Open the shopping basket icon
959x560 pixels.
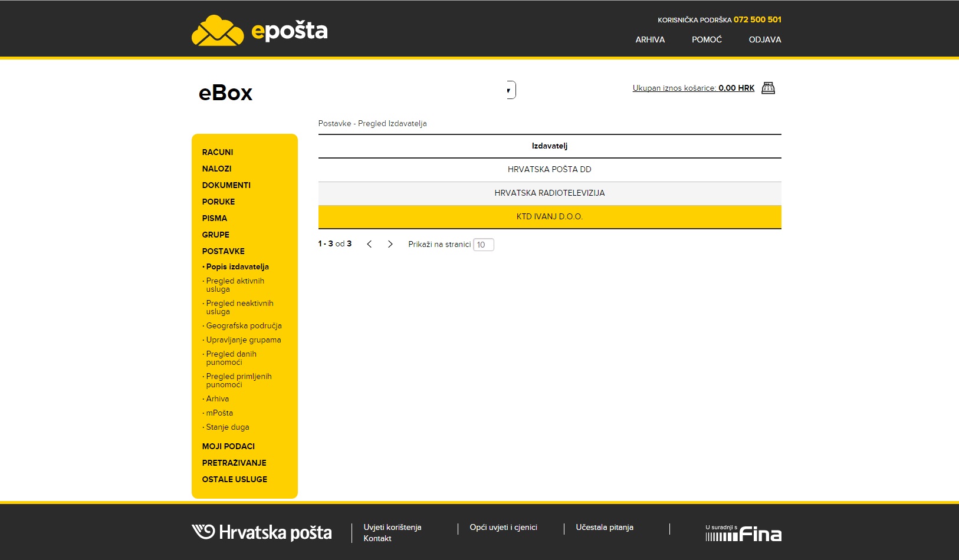[768, 88]
